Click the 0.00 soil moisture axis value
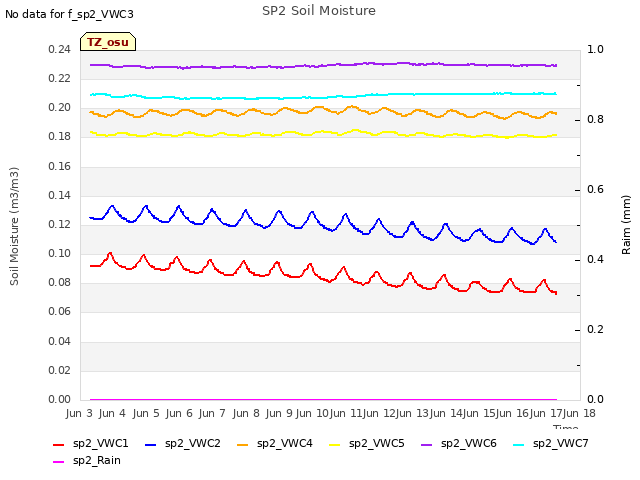Viewport: 640px width, 480px height. [x=60, y=400]
